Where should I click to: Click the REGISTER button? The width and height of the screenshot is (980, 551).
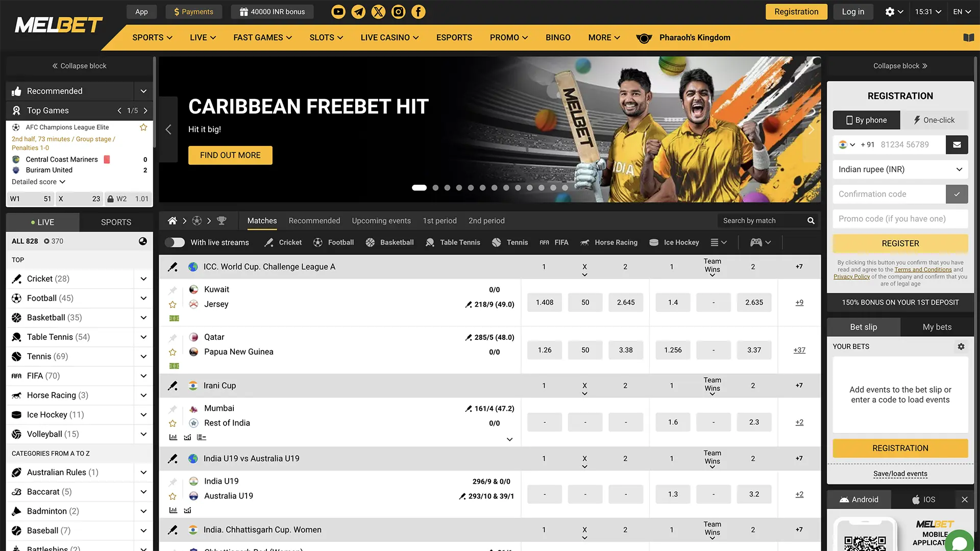point(900,243)
